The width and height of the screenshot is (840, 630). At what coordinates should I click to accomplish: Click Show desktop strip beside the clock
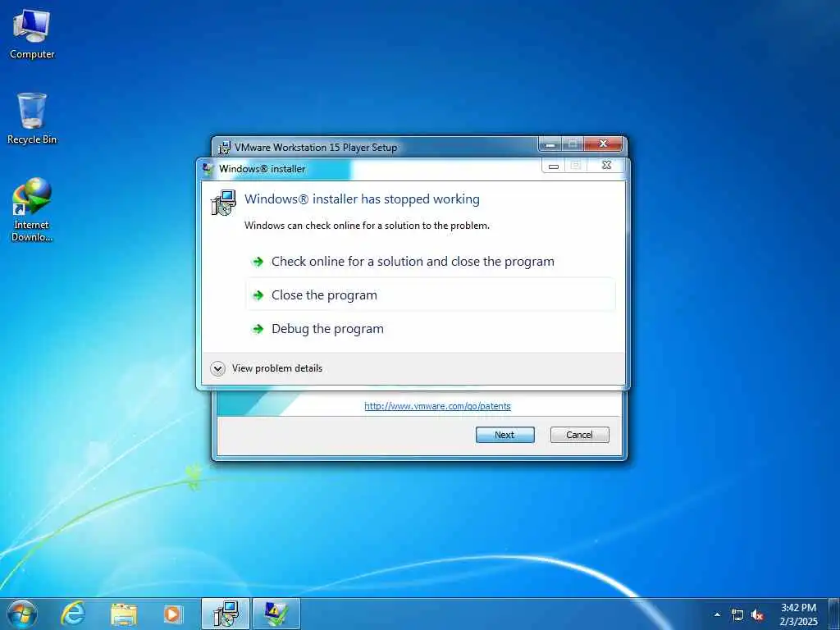(834, 614)
